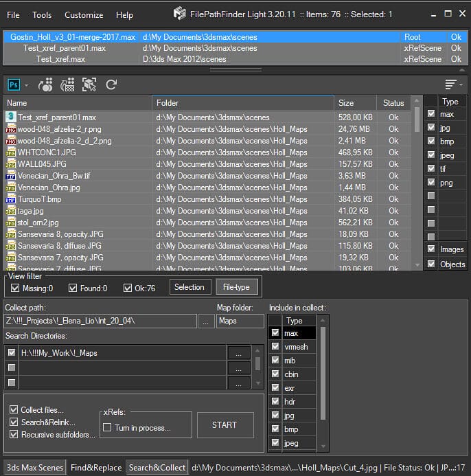Click the Collect path input field
Image resolution: width=471 pixels, height=476 pixels.
[100, 321]
